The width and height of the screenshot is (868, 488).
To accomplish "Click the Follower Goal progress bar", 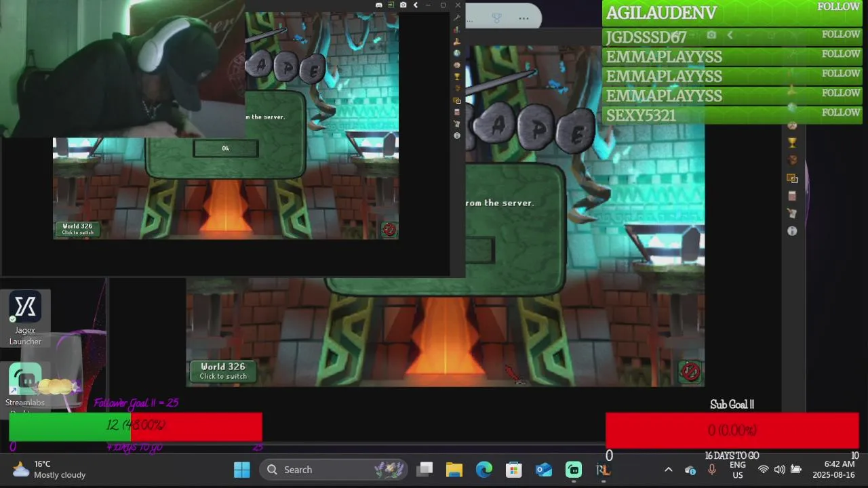I will 136,426.
